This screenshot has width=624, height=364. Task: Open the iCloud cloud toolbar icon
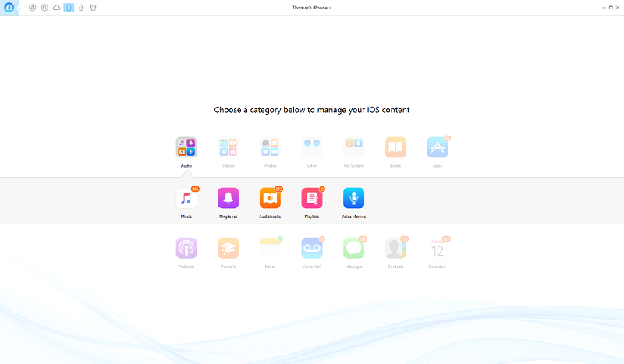pos(57,8)
